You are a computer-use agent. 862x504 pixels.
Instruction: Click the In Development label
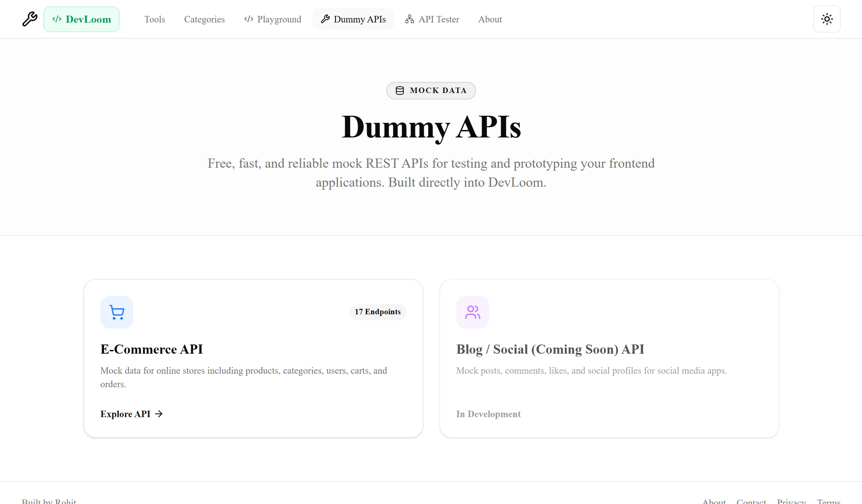tap(488, 414)
